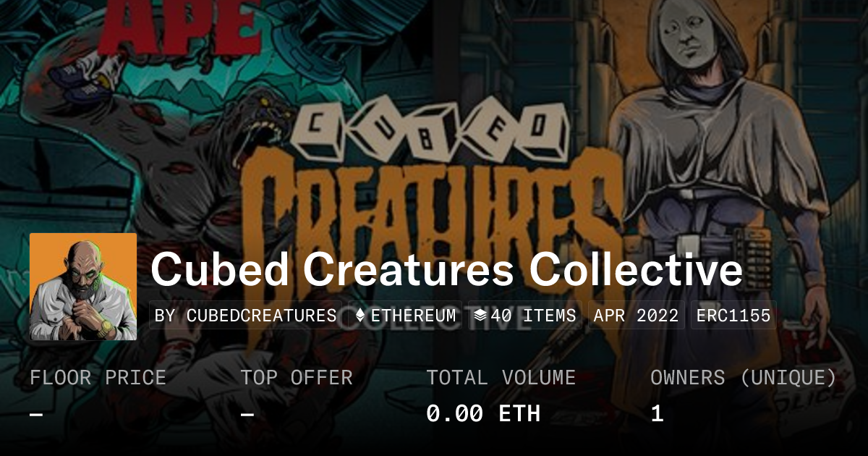
Task: Click the stacked layers items icon
Action: coord(480,316)
